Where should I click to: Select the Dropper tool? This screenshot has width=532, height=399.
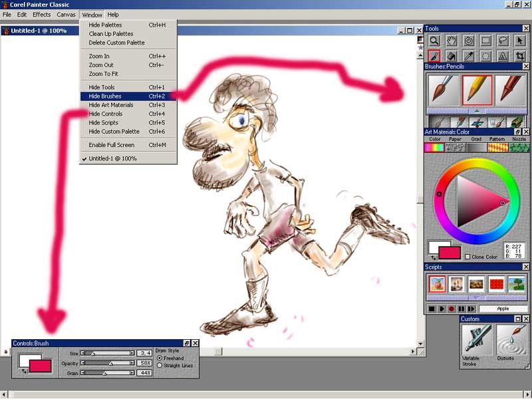469,56
